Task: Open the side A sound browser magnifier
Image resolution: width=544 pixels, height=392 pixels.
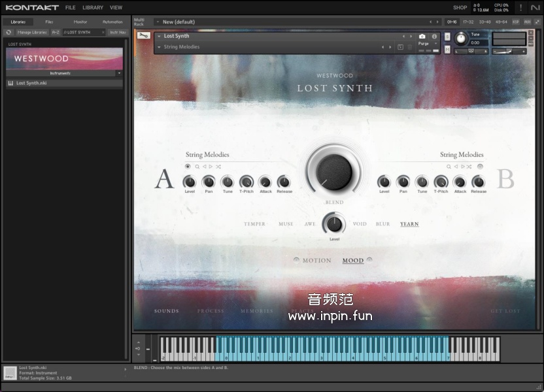Action: coord(197,167)
